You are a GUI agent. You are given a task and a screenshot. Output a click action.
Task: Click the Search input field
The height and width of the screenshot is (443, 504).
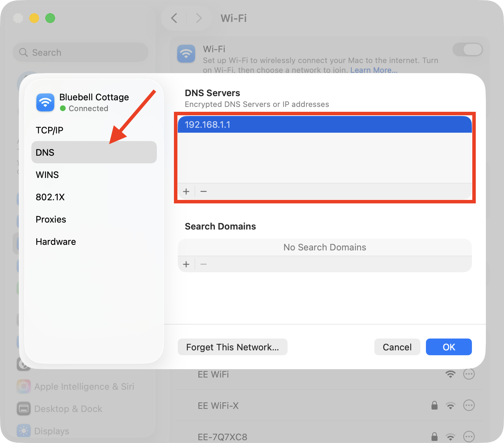[80, 52]
